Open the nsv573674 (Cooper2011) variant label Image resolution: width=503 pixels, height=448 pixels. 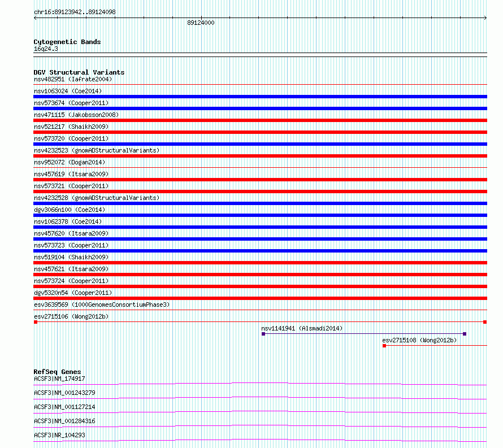coord(71,103)
